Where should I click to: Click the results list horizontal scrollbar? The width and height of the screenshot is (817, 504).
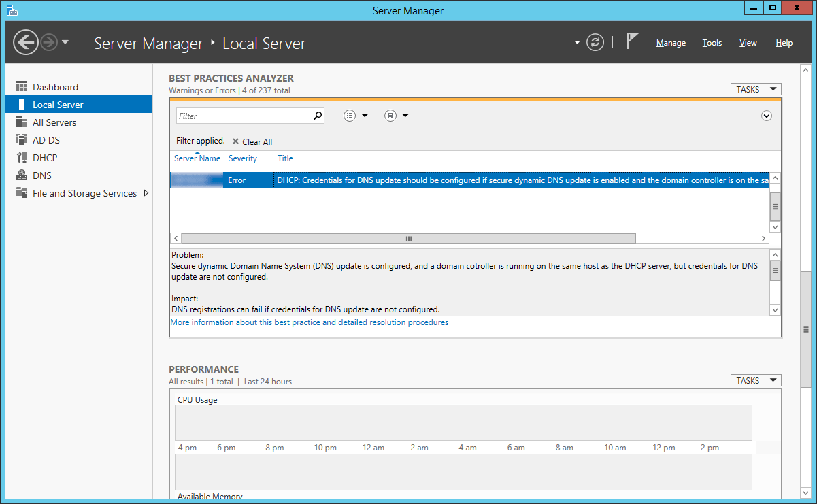(409, 239)
